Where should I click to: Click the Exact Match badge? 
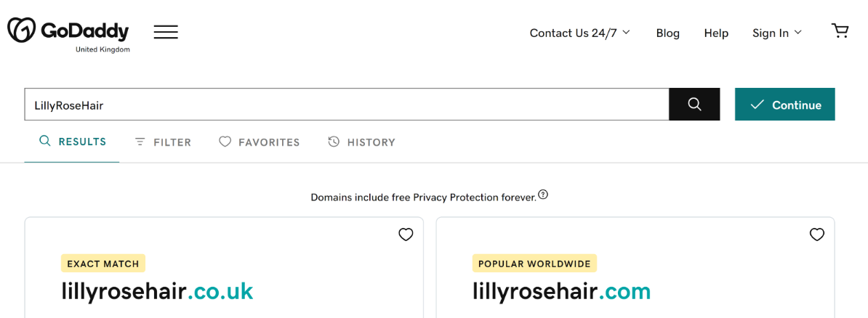[x=103, y=264]
